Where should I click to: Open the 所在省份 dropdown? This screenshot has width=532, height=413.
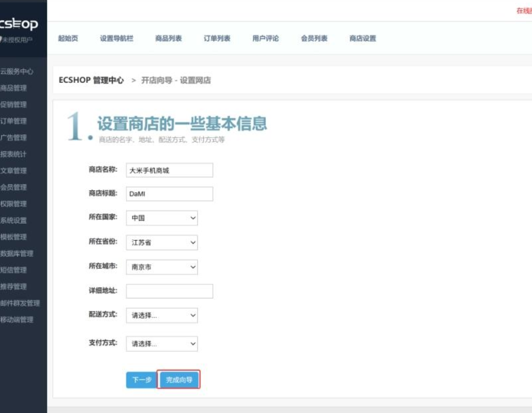(x=162, y=243)
